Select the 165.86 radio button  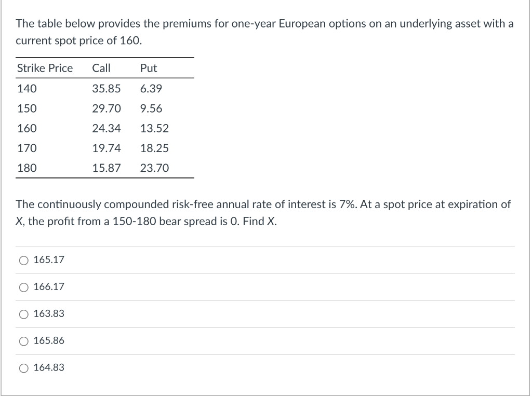point(23,340)
